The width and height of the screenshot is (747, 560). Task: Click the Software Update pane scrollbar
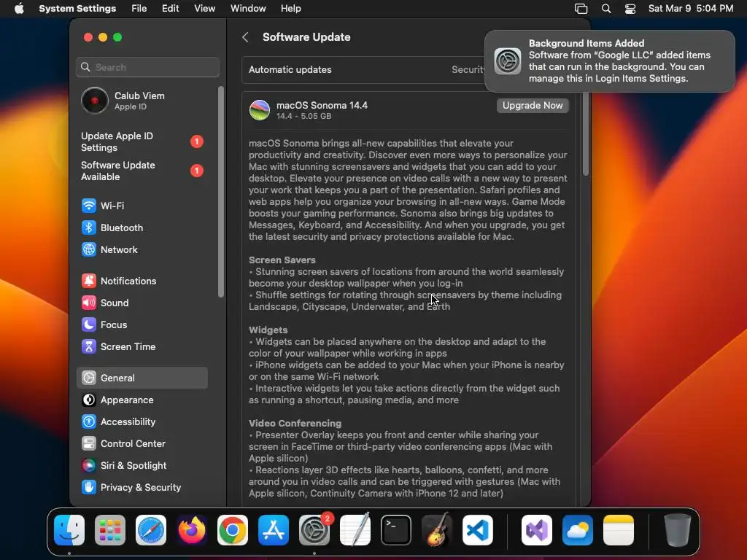pyautogui.click(x=586, y=133)
